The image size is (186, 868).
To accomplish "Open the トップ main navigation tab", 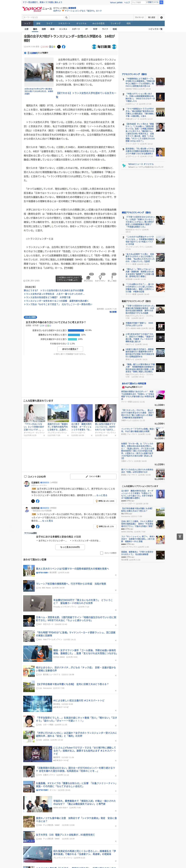I will pos(27,24).
